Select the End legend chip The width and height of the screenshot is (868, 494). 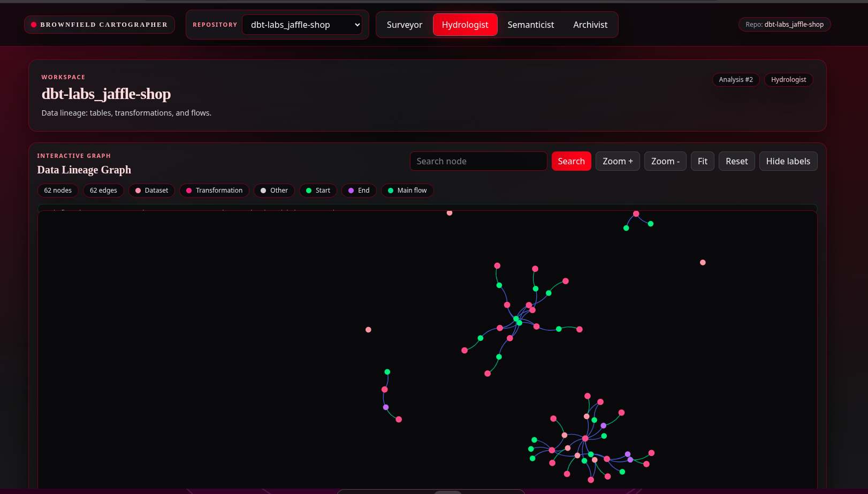359,191
